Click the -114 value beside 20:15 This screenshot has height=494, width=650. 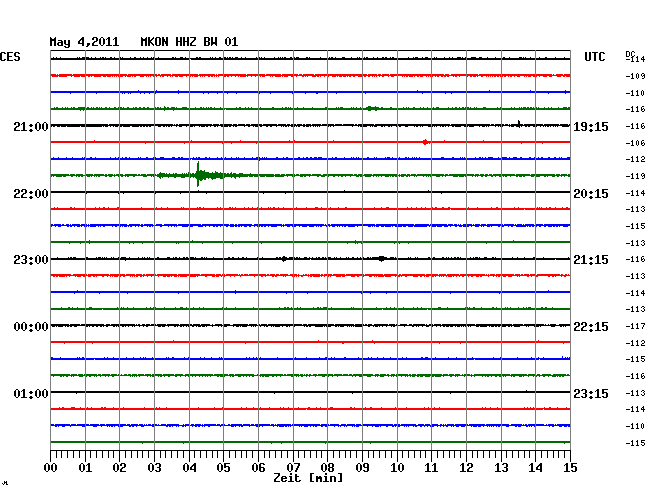635,193
